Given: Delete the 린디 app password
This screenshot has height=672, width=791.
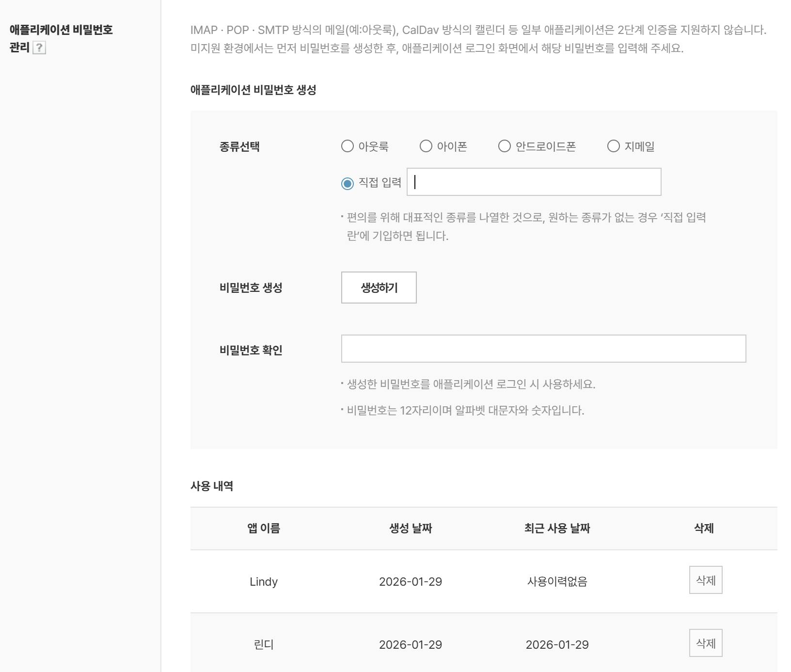Looking at the screenshot, I should [x=706, y=643].
